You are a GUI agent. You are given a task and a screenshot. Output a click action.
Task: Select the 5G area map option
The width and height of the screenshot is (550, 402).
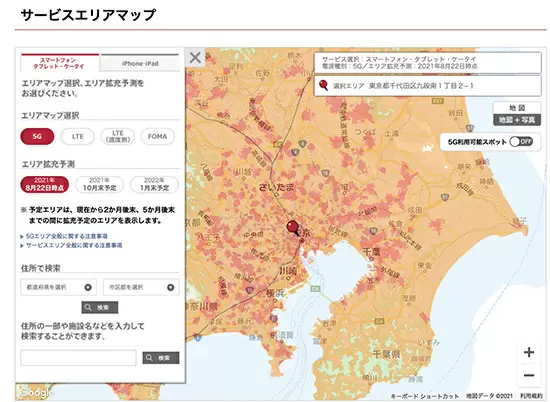pos(37,136)
